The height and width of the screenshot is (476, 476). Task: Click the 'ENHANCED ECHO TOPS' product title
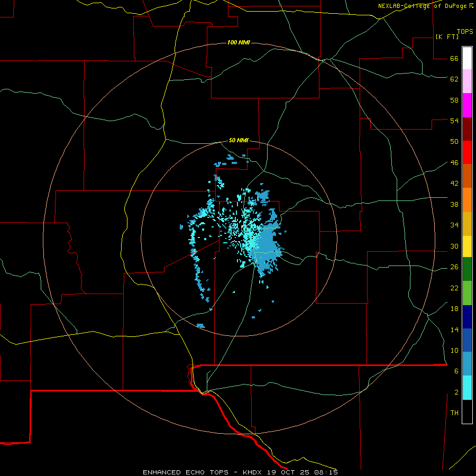tap(186, 472)
